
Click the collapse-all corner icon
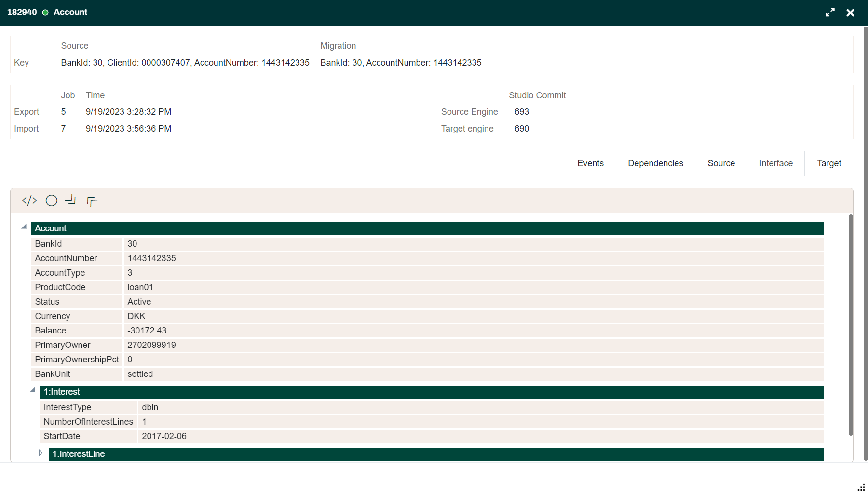tap(71, 200)
